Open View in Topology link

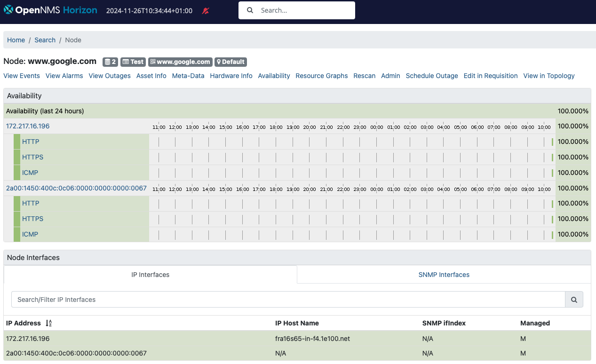[x=548, y=76]
